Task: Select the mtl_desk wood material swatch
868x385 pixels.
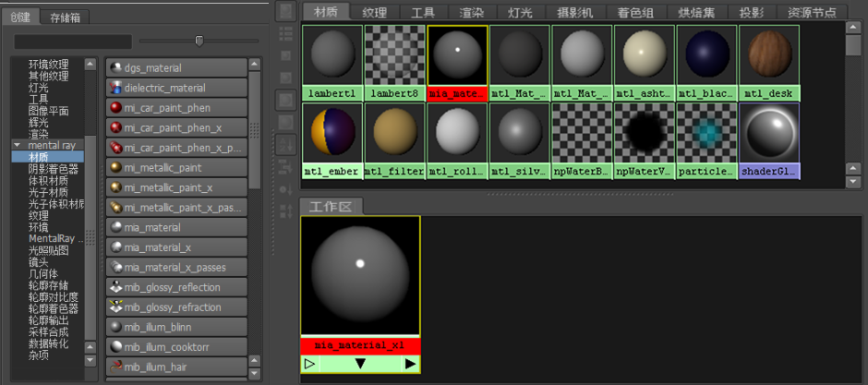Action: pyautogui.click(x=769, y=63)
